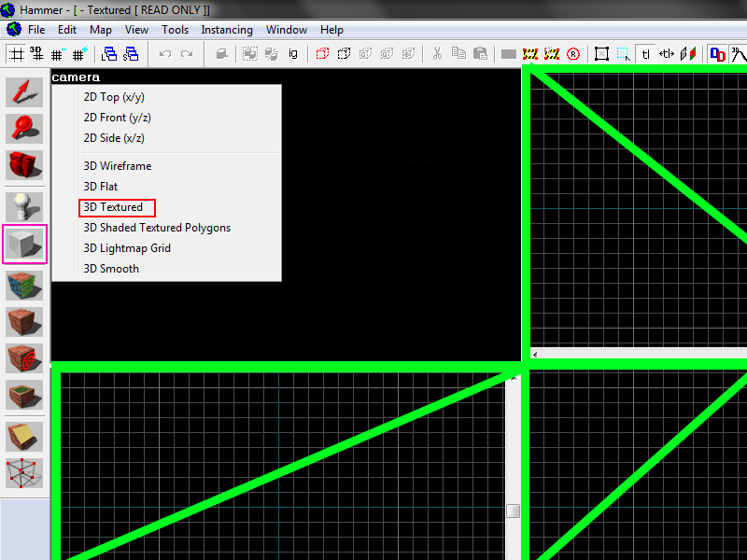
Task: Select the gray Block tool cube
Action: (24, 245)
